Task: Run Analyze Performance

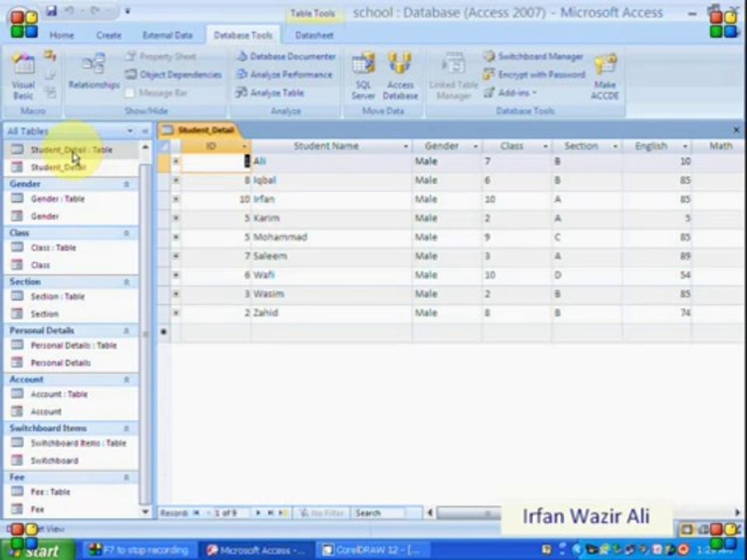Action: [285, 75]
